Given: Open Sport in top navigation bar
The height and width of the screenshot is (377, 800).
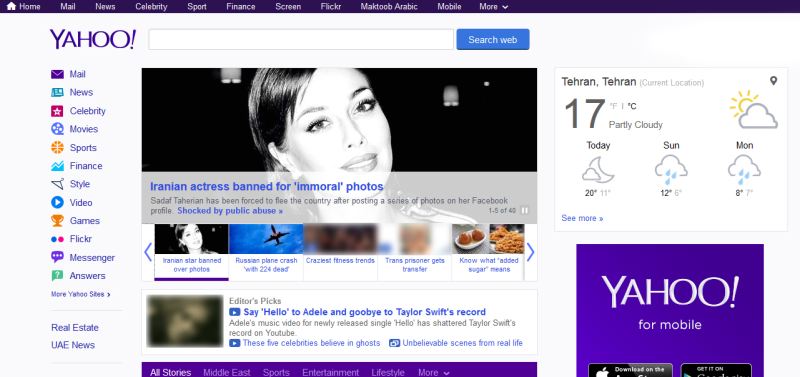Looking at the screenshot, I should [197, 7].
